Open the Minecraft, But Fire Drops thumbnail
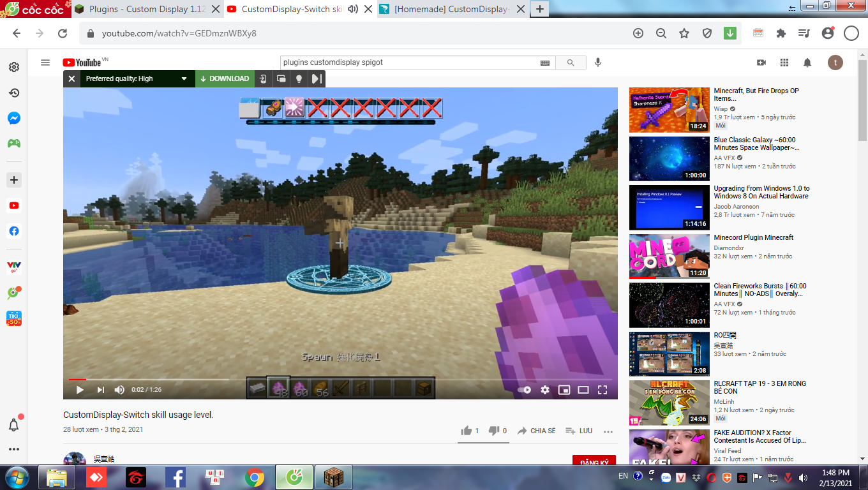The image size is (868, 490). point(669,110)
